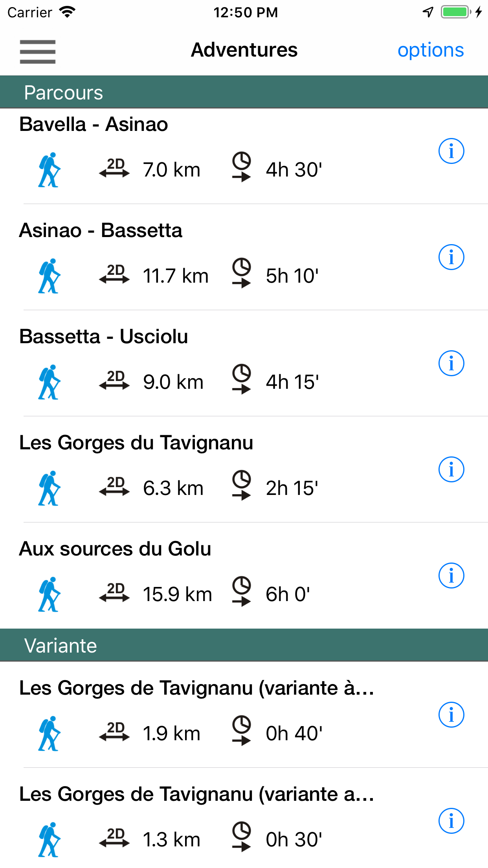Open info for Les Gorges du Tavignanu
This screenshot has width=488, height=868.
(x=451, y=469)
